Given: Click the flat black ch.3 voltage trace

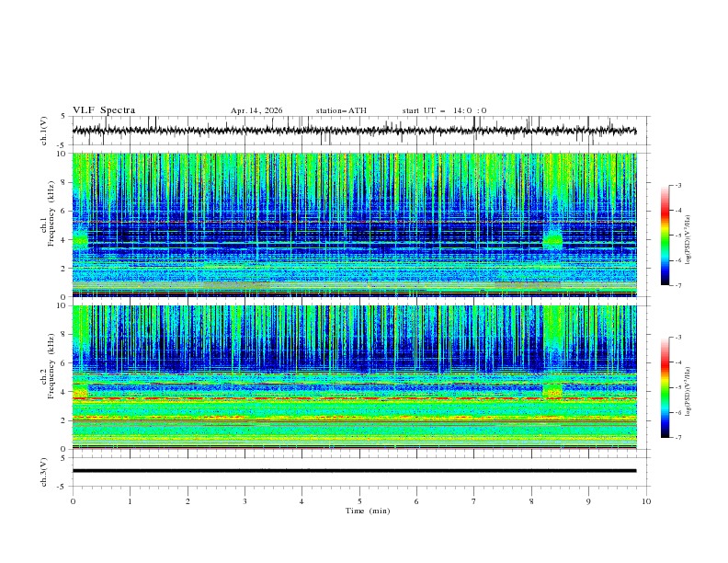Looking at the screenshot, I should pos(354,471).
